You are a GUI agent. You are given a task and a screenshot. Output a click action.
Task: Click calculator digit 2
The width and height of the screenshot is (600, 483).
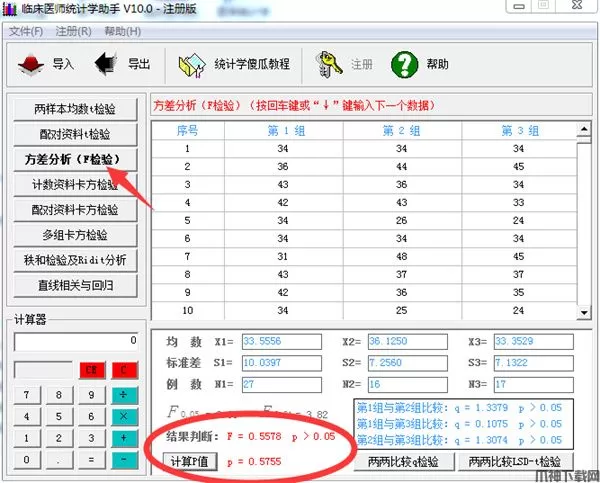click(59, 438)
